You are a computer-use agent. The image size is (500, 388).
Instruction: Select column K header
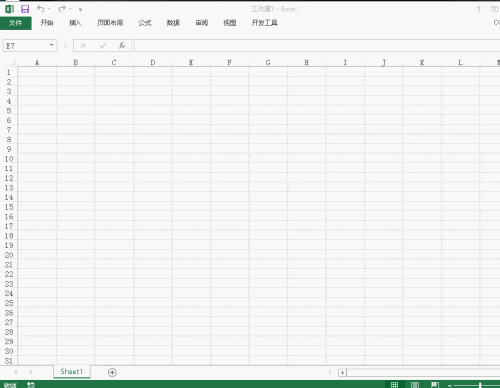pos(422,63)
